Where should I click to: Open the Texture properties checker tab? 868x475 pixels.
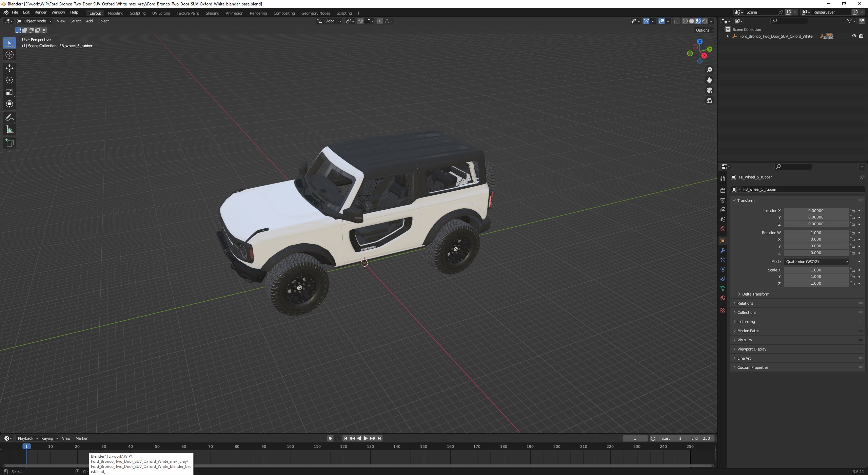[x=723, y=310]
